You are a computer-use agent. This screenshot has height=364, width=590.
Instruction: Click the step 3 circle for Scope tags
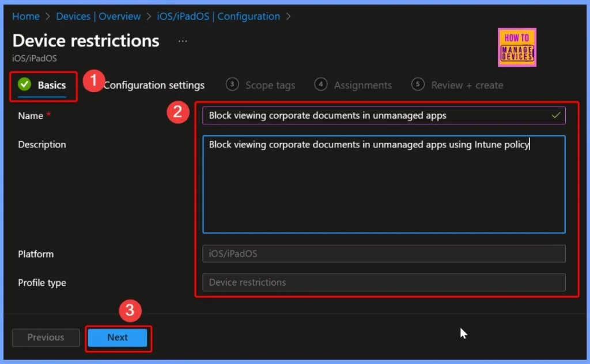pyautogui.click(x=232, y=85)
